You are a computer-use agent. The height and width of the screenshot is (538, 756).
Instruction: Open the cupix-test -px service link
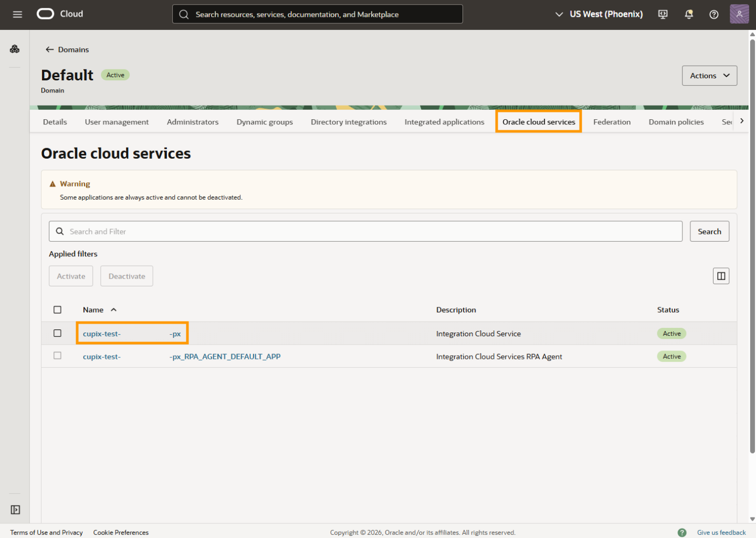132,334
